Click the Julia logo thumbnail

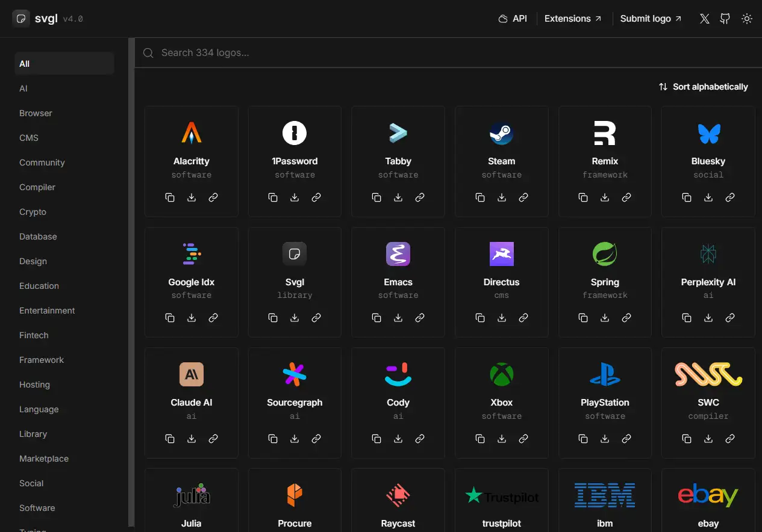pos(192,495)
